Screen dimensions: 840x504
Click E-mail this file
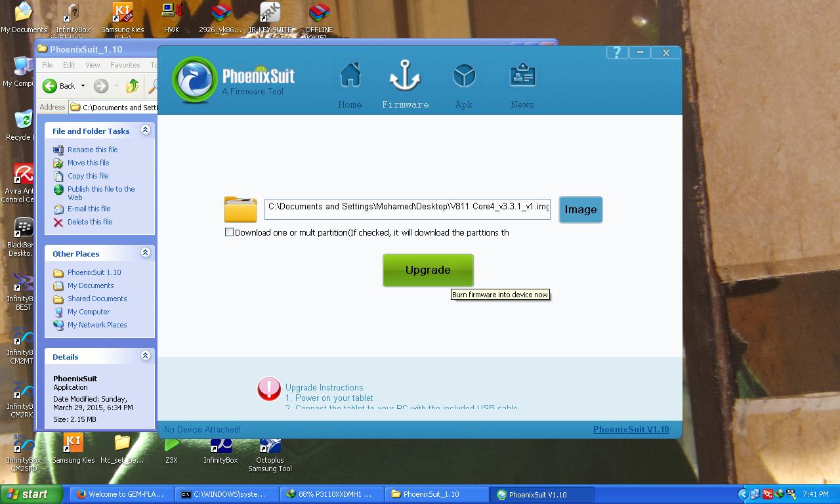pos(89,209)
